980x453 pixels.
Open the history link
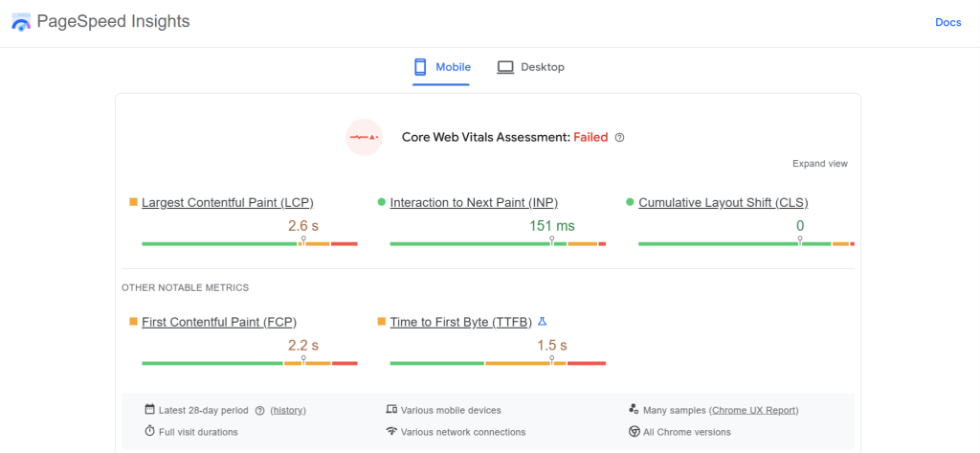288,411
